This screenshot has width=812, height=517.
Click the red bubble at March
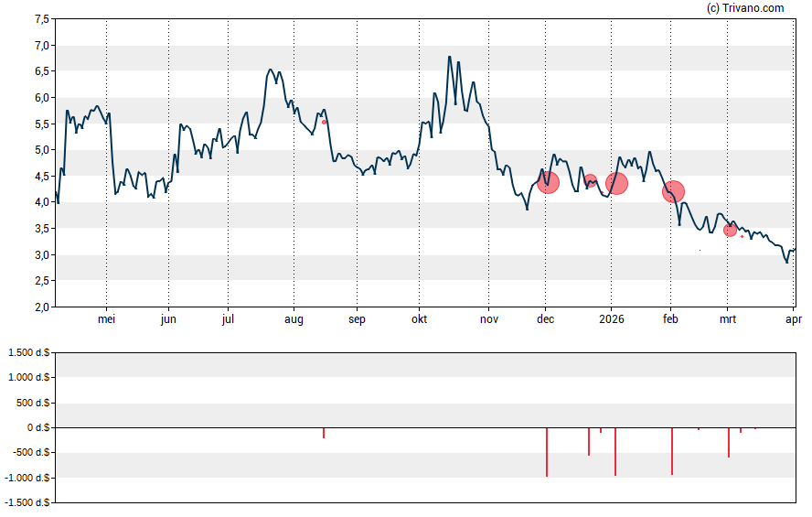coord(730,230)
